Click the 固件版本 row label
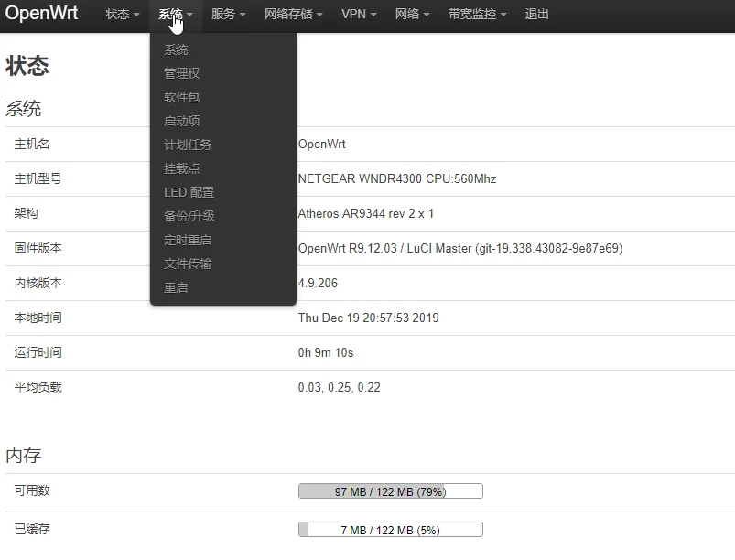Image resolution: width=735 pixels, height=560 pixels. (38, 248)
